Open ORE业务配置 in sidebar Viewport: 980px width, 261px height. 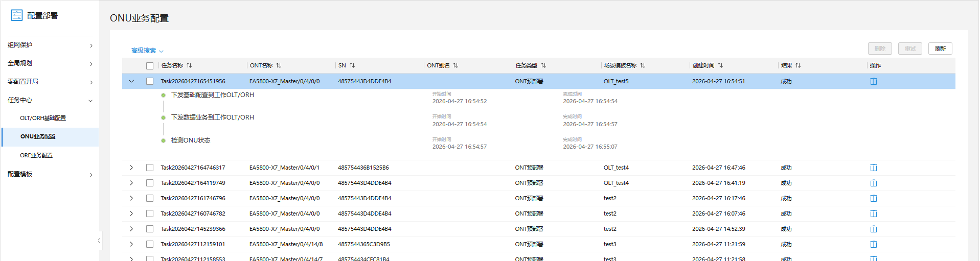pos(36,155)
